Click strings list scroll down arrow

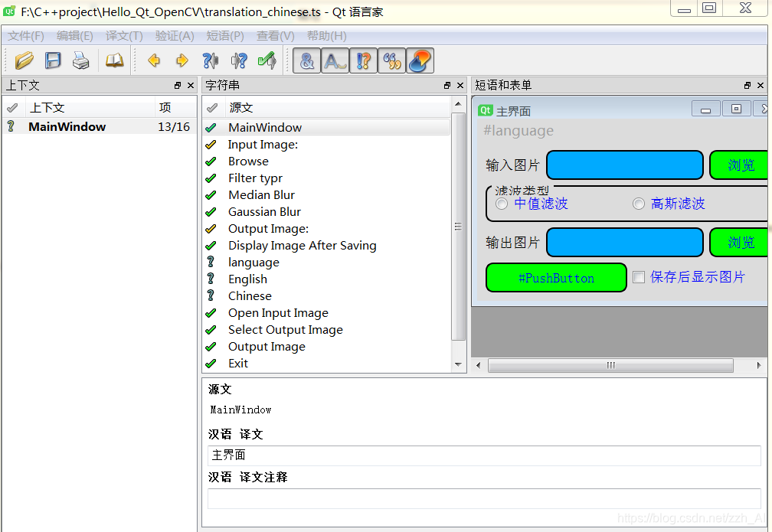[x=458, y=364]
